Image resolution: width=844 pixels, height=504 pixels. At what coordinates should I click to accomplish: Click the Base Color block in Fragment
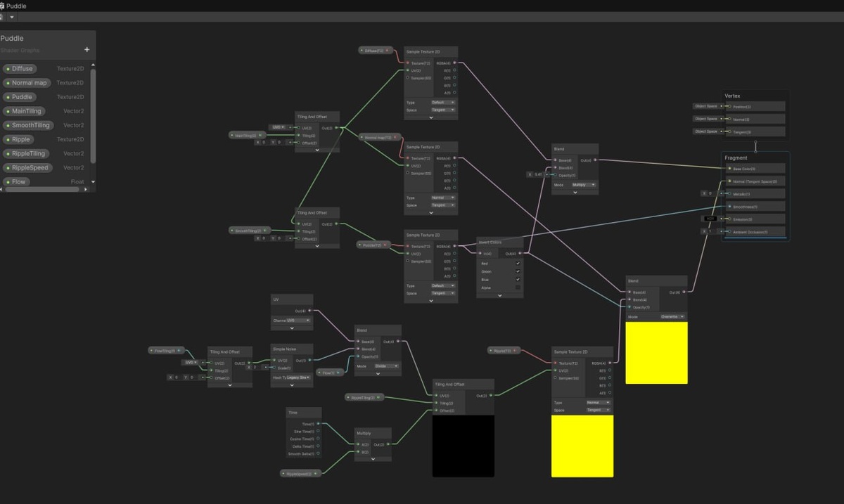point(755,169)
